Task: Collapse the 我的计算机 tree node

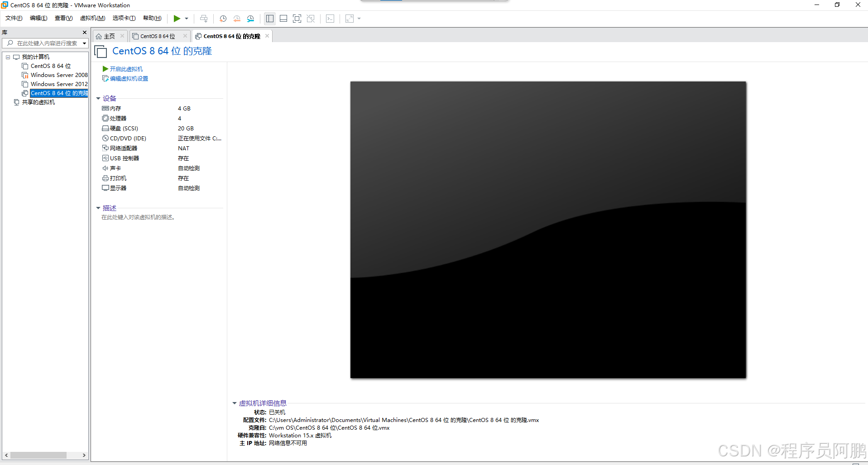Action: point(8,57)
